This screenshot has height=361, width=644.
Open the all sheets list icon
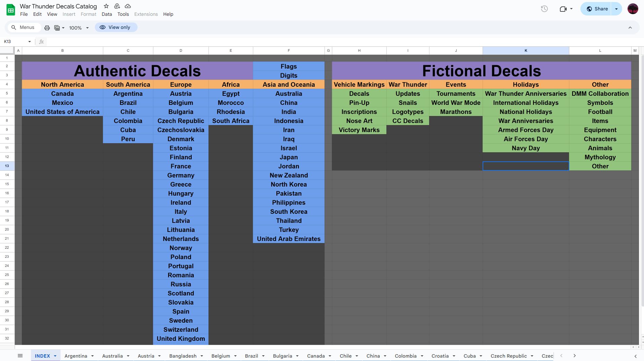tap(20, 356)
